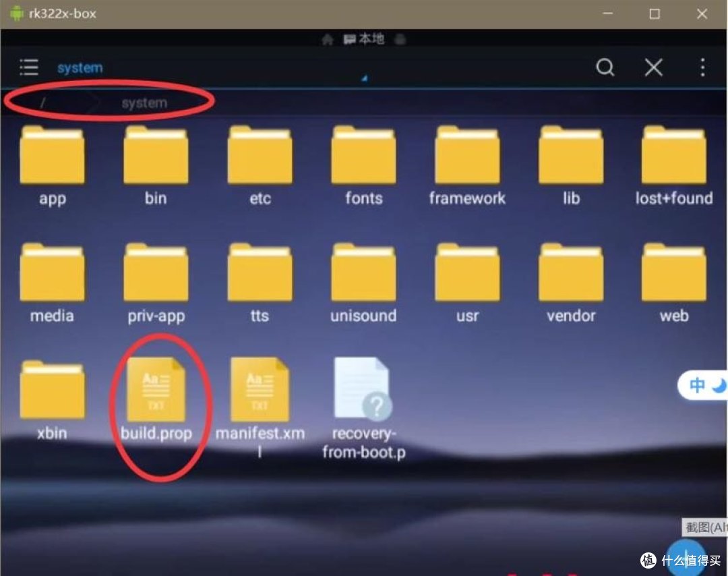Open the media folder

(x=52, y=283)
